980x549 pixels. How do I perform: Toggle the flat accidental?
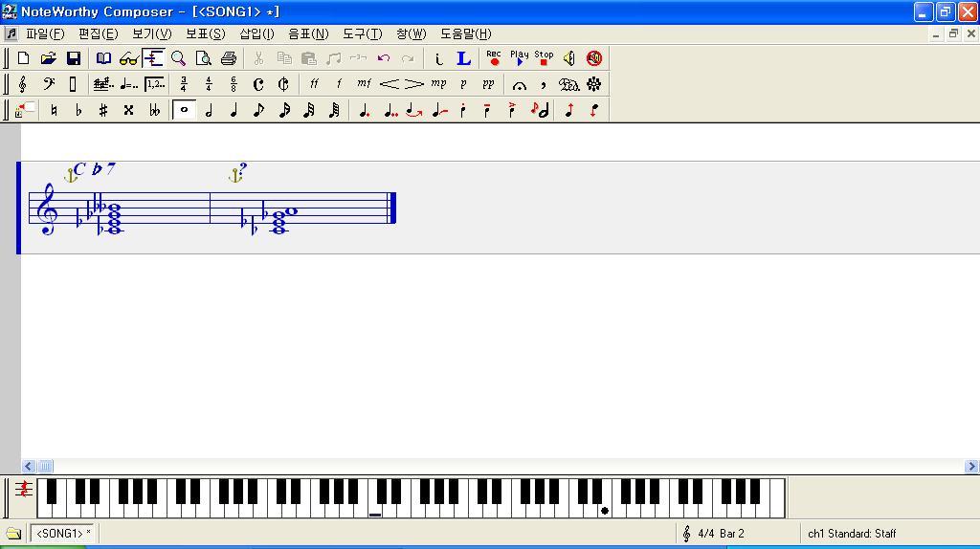tap(78, 110)
